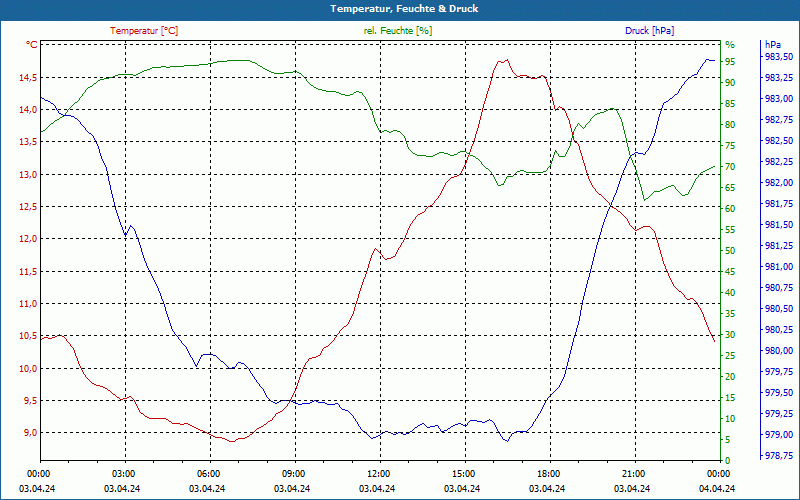Screen dimensions: 800x500
Task: Click 30 on the green humidity axis
Action: coord(730,335)
